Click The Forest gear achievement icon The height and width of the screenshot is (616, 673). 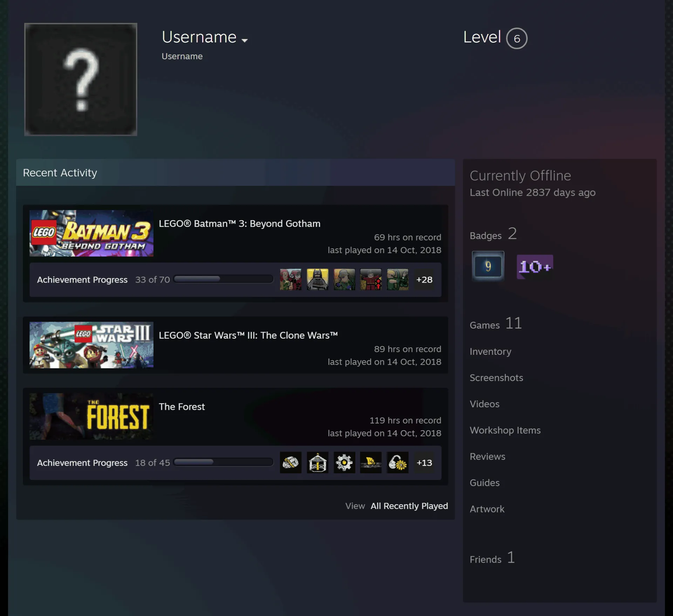point(344,462)
